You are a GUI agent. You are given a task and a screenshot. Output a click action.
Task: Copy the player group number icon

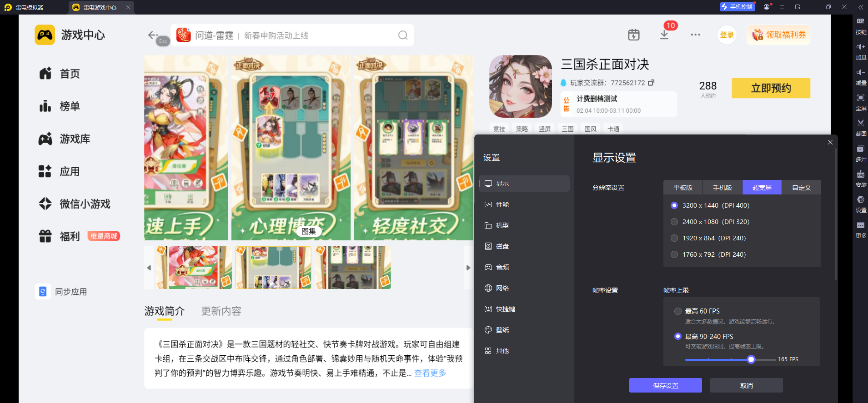tap(651, 83)
